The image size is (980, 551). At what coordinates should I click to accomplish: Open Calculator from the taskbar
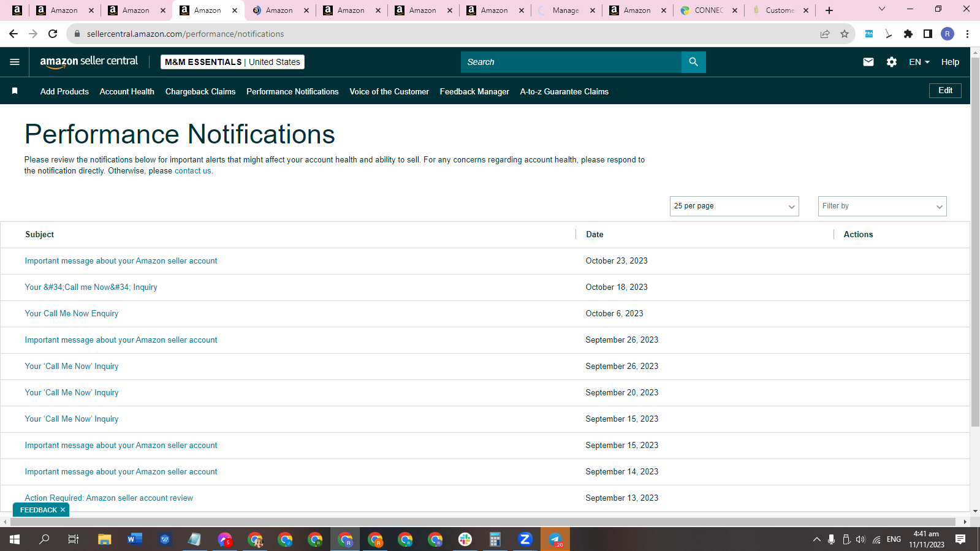tap(495, 539)
